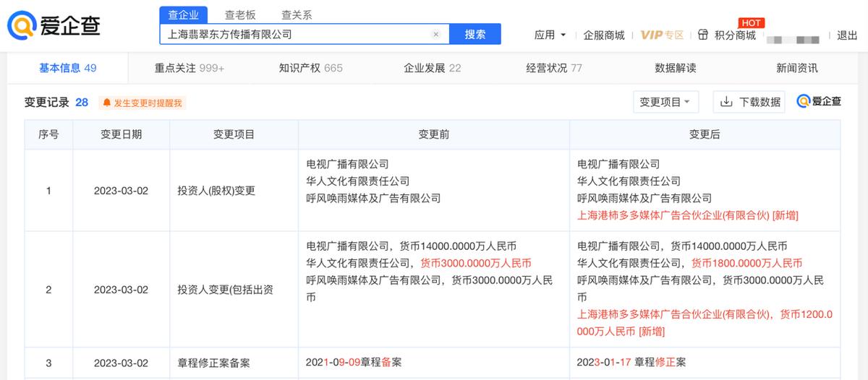Screen dimensions: 868x380
Task: Clear the search box with the x icon
Action: click(435, 34)
